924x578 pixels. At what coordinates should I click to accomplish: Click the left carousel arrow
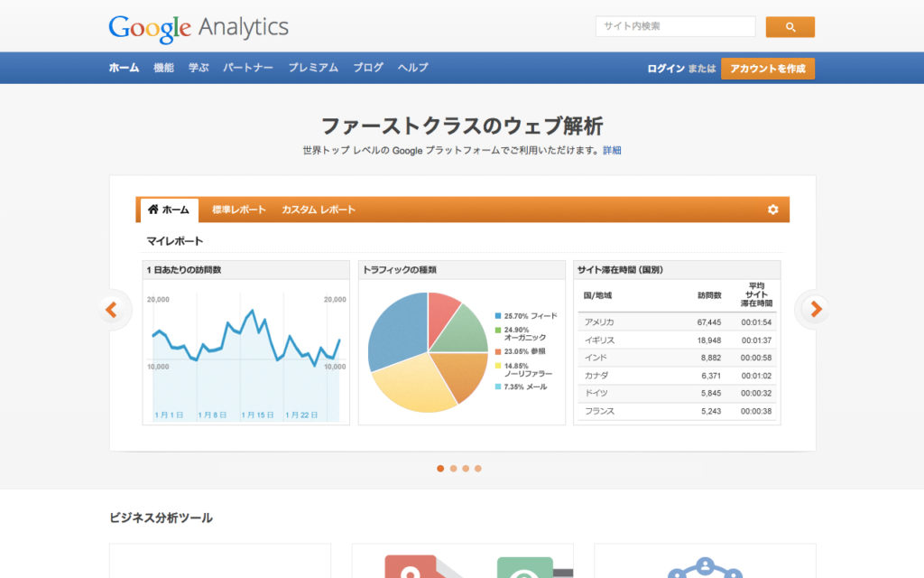tap(113, 309)
